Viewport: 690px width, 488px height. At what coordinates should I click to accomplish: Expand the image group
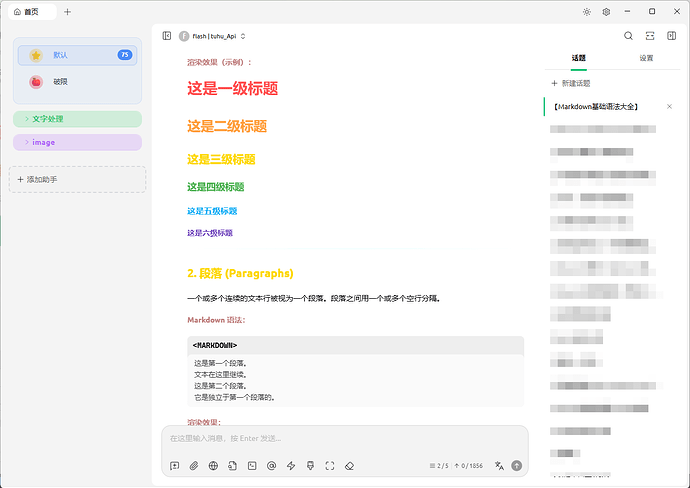tap(77, 142)
